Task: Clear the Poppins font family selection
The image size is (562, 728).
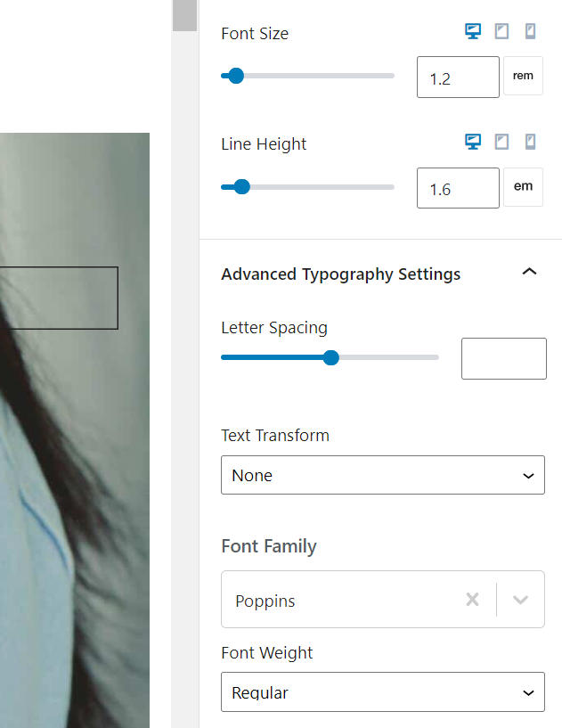Action: tap(472, 600)
